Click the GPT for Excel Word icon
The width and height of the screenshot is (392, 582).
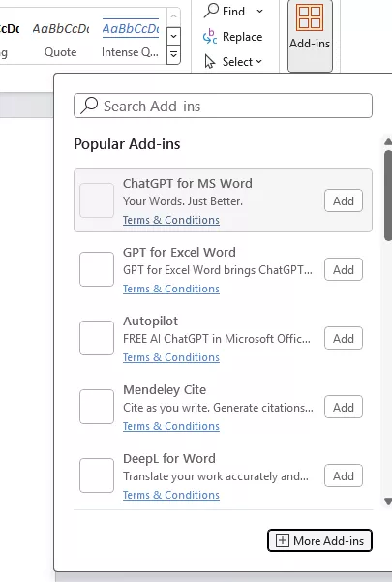[x=97, y=269]
